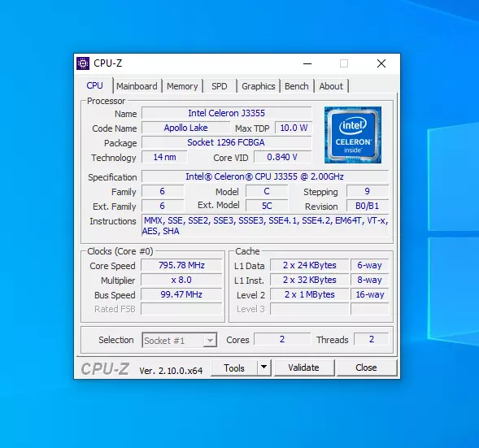Open the Tools dropdown arrow
The image size is (479, 448).
coord(264,368)
